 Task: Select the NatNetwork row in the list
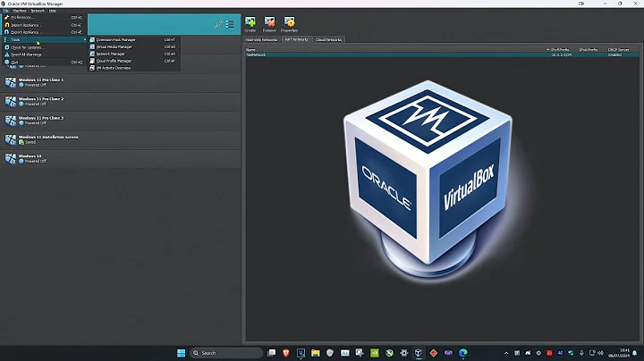point(442,55)
